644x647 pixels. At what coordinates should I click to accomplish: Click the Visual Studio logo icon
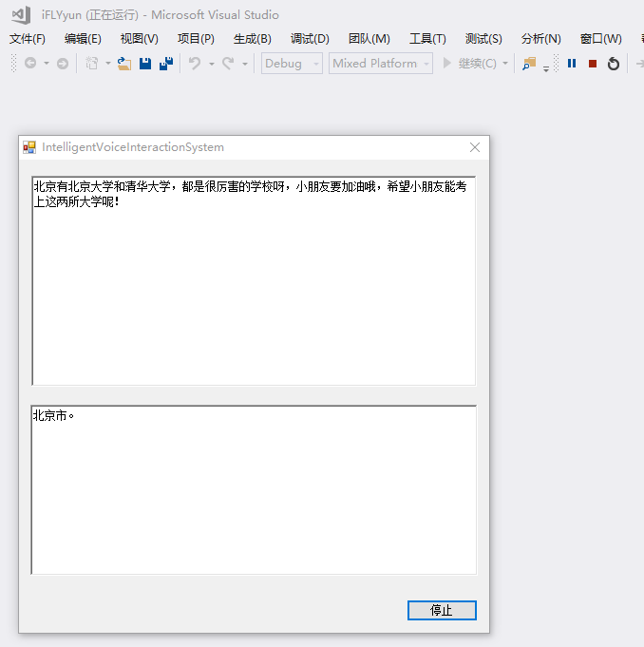[21, 15]
